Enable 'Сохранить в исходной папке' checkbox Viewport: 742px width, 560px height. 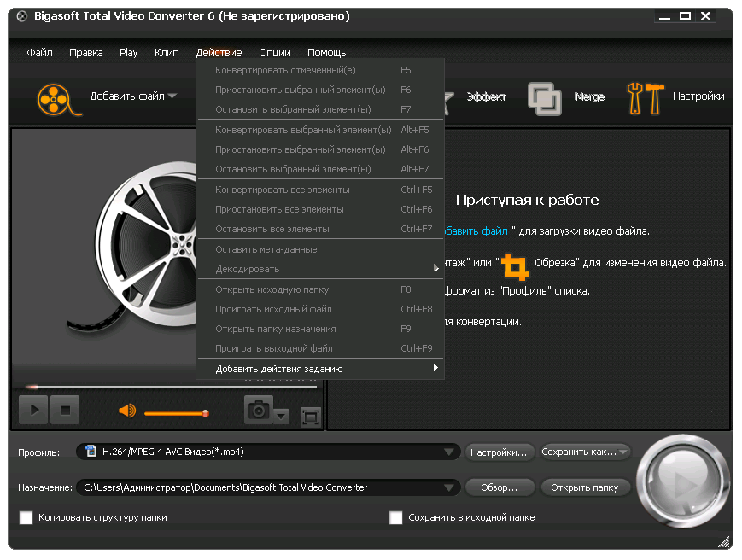click(x=395, y=517)
